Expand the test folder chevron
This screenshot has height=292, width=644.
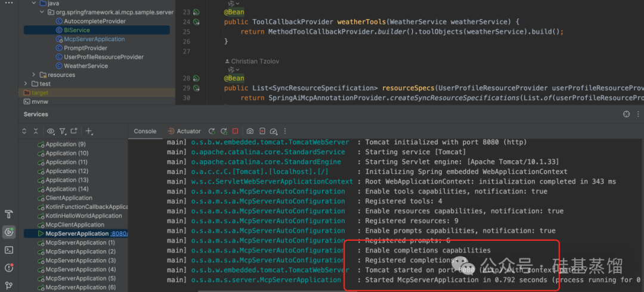tap(26, 84)
